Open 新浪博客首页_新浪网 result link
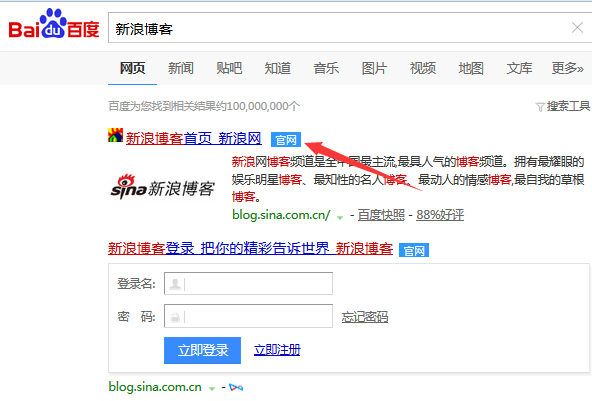The image size is (592, 401). click(x=194, y=139)
